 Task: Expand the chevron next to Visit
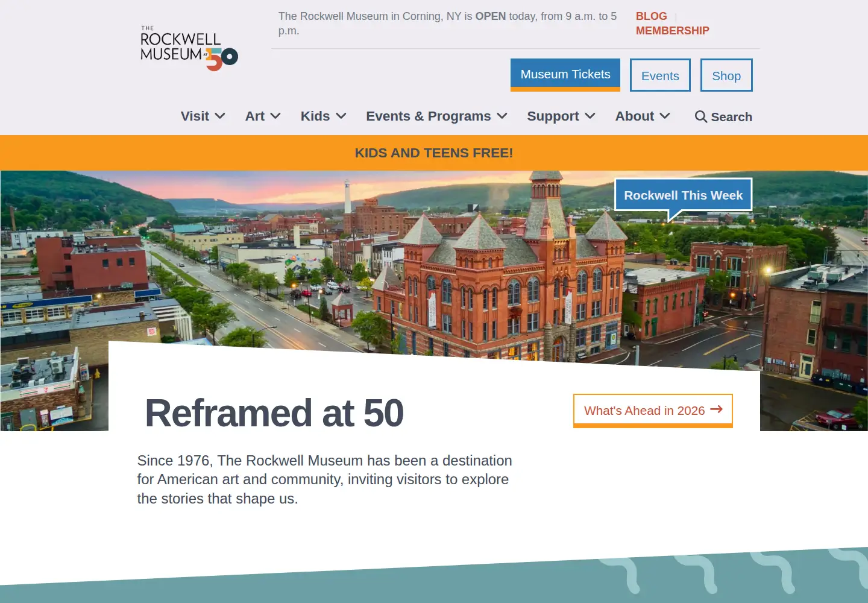coord(220,116)
